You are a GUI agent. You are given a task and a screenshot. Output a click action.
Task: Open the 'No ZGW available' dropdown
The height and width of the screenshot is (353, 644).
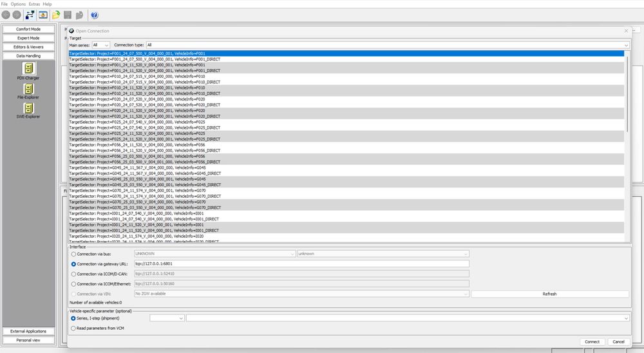(301, 294)
